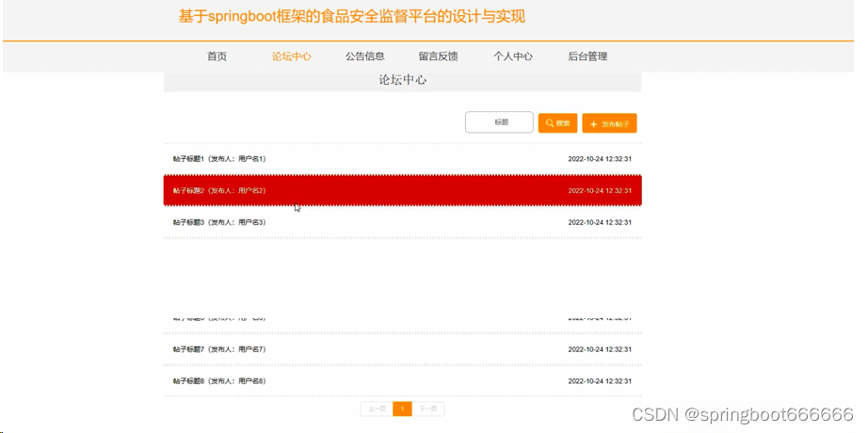The width and height of the screenshot is (868, 433).
Task: Open the 论坛中心 nav item
Action: [x=292, y=56]
